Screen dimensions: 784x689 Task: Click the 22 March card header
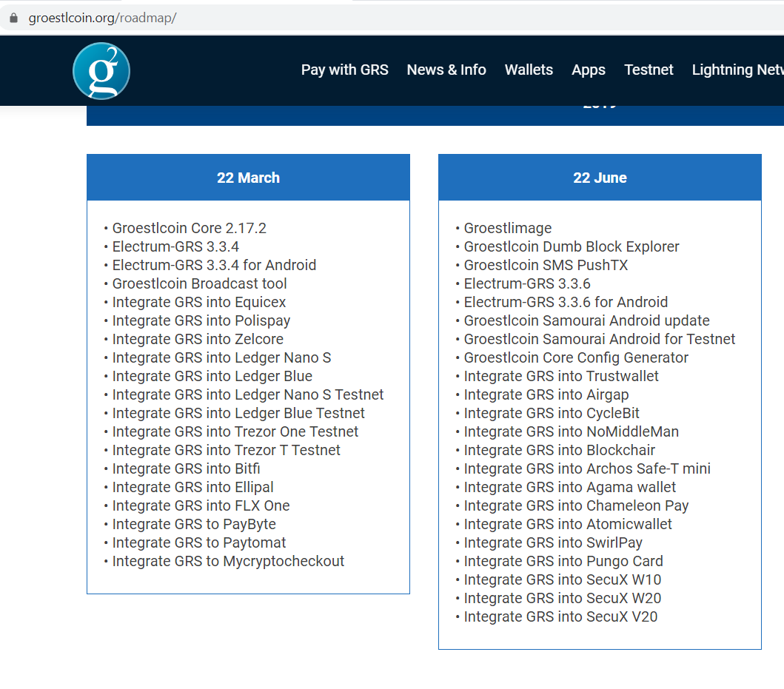coord(248,178)
